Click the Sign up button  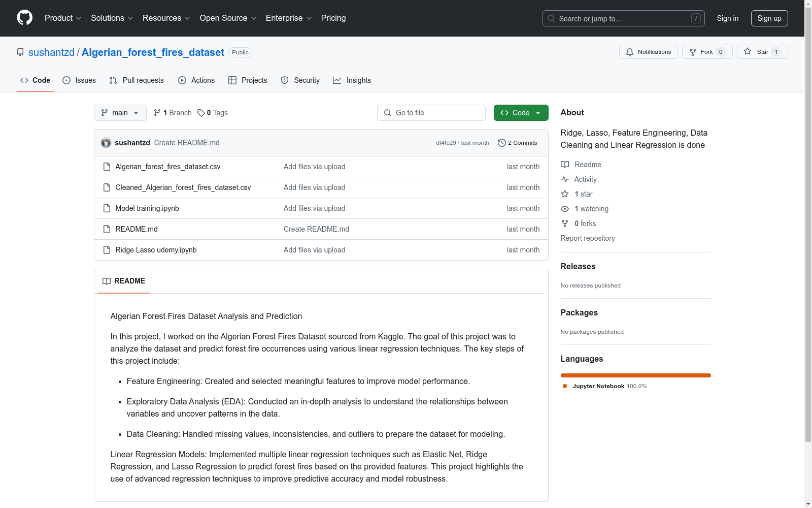tap(769, 18)
